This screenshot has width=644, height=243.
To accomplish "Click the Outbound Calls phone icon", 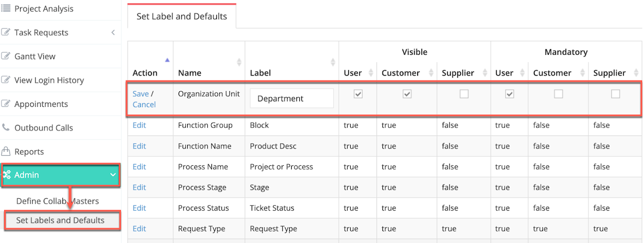I will tap(6, 128).
